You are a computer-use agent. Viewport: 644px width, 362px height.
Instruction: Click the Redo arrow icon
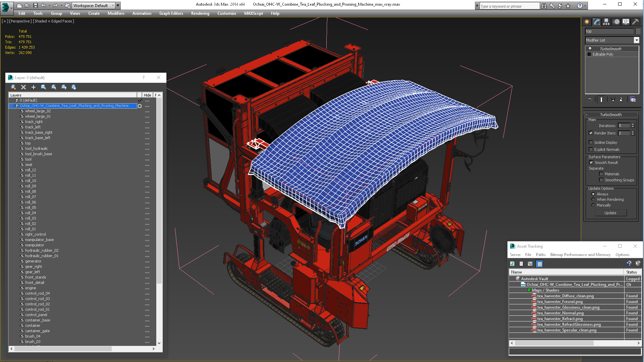tap(55, 5)
